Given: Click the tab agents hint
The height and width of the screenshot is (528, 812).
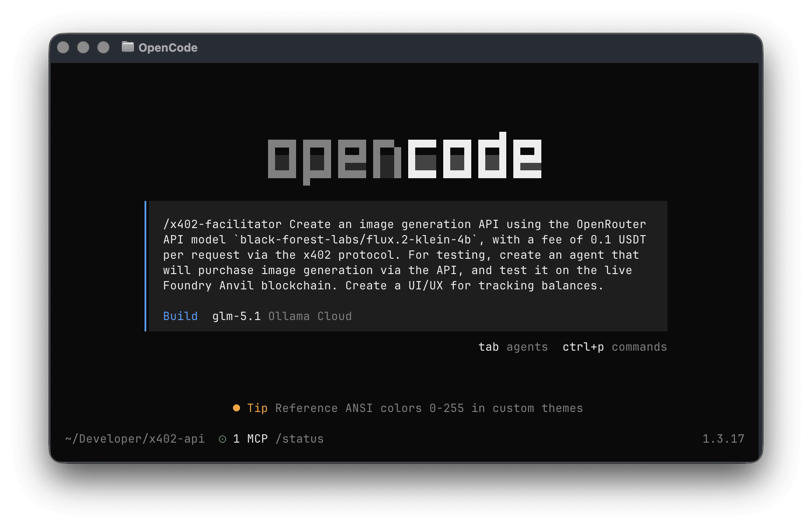Looking at the screenshot, I should [513, 347].
